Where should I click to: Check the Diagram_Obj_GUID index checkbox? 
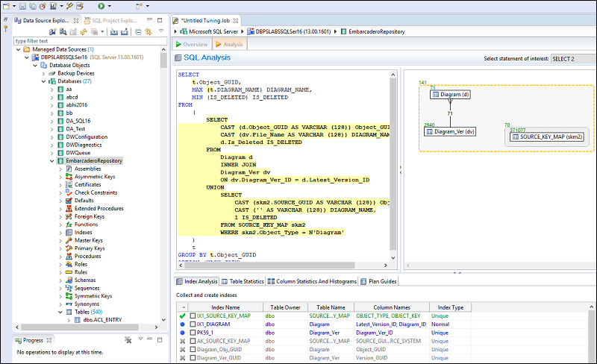pyautogui.click(x=193, y=350)
